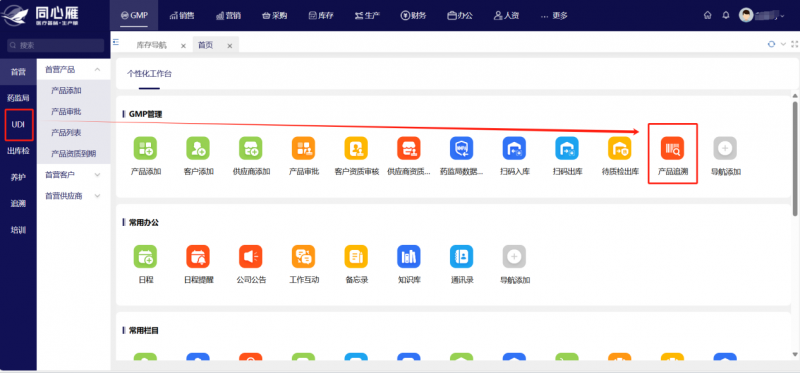Click 导航添加 plus icon in GMP管理 section
This screenshot has height=373, width=800.
(725, 148)
